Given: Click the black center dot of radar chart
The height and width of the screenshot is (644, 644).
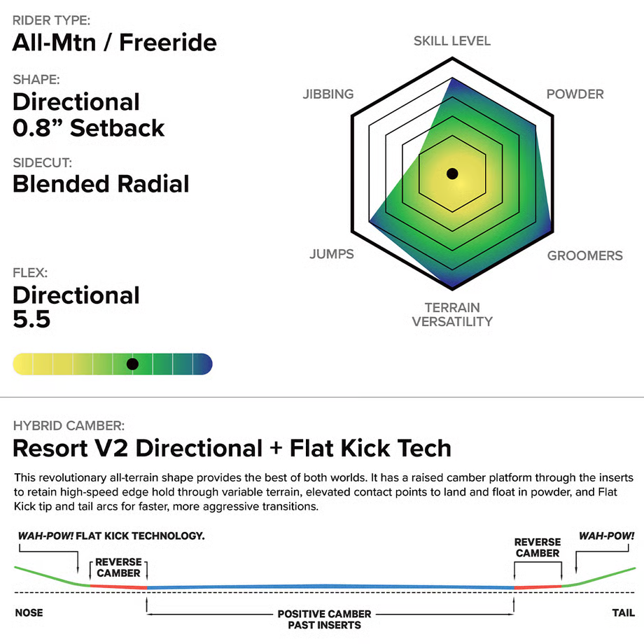Looking at the screenshot, I should tap(452, 173).
